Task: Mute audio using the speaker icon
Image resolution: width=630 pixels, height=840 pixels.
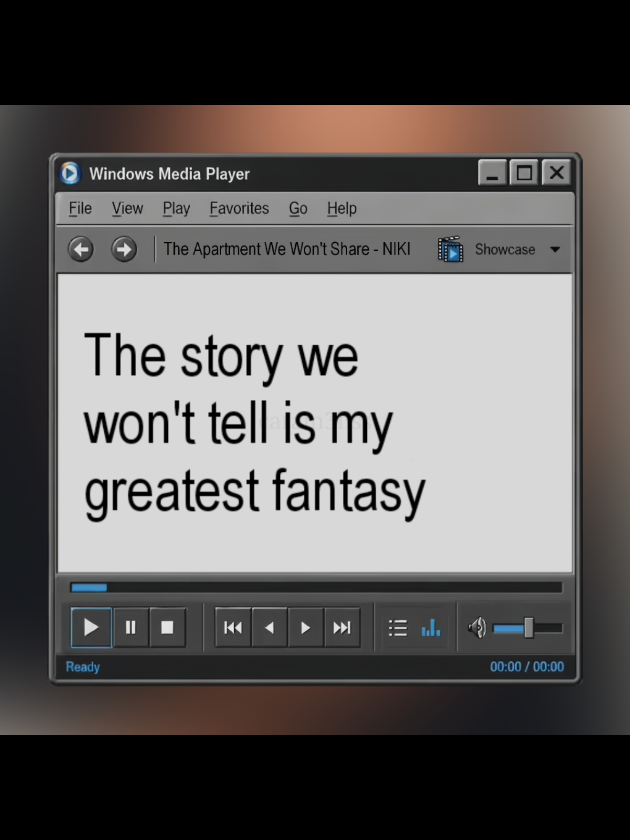Action: [477, 628]
